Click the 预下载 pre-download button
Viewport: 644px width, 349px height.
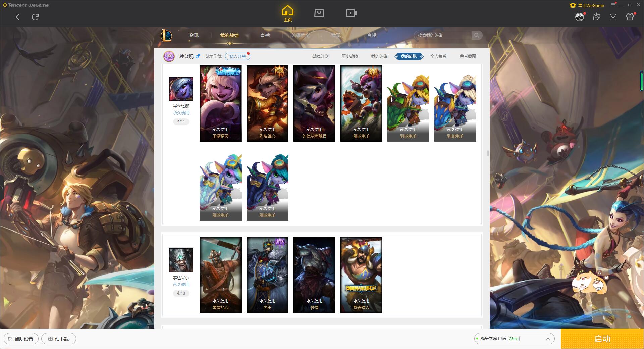(x=58, y=339)
